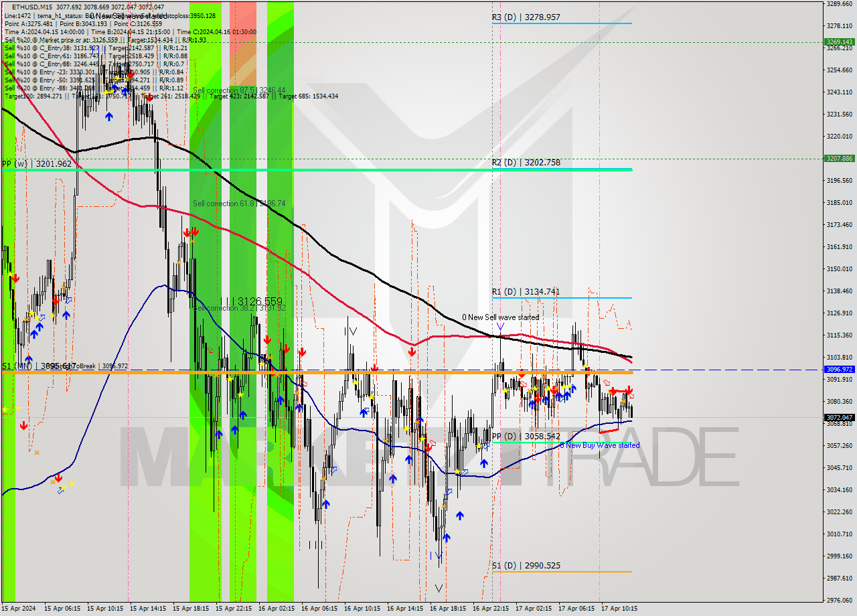Select the PP (D) | 3058.542 label

point(526,436)
